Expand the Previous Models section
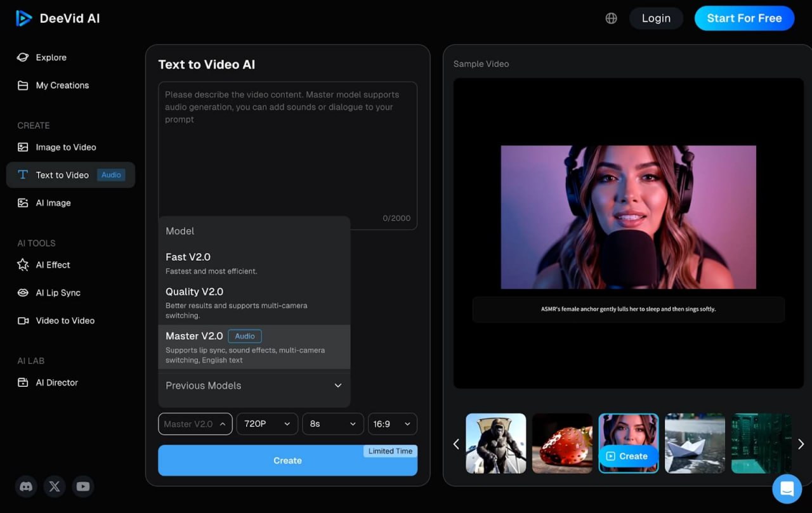The image size is (812, 513). (x=254, y=386)
